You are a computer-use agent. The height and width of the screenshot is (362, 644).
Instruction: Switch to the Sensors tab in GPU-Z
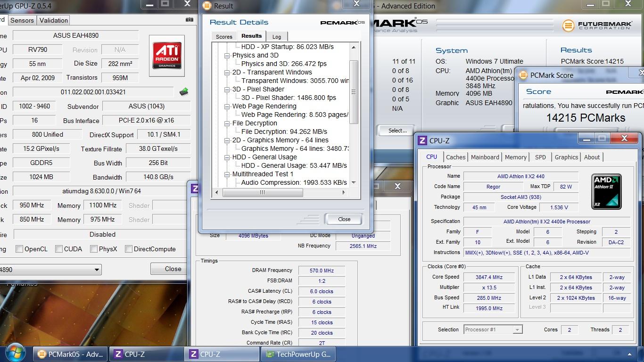pos(22,20)
